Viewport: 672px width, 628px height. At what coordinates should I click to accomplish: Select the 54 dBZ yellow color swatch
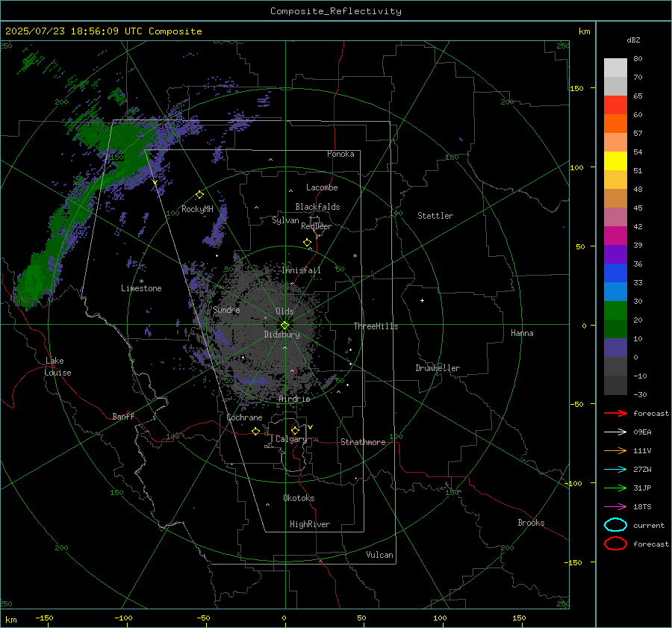click(615, 161)
